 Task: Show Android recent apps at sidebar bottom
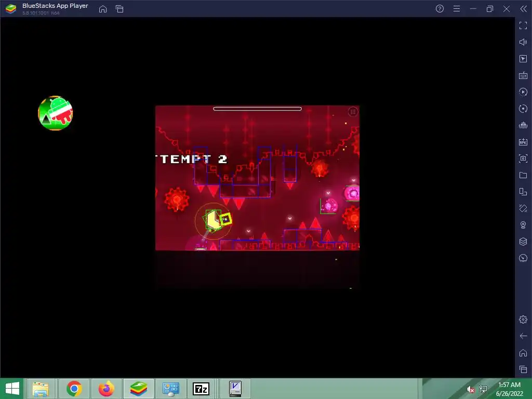coord(523,369)
